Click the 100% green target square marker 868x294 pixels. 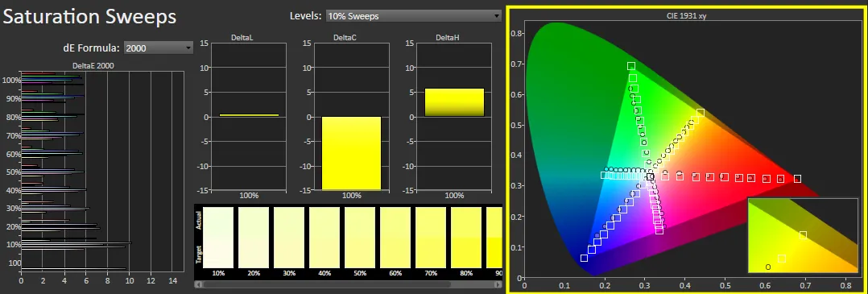[x=631, y=66]
